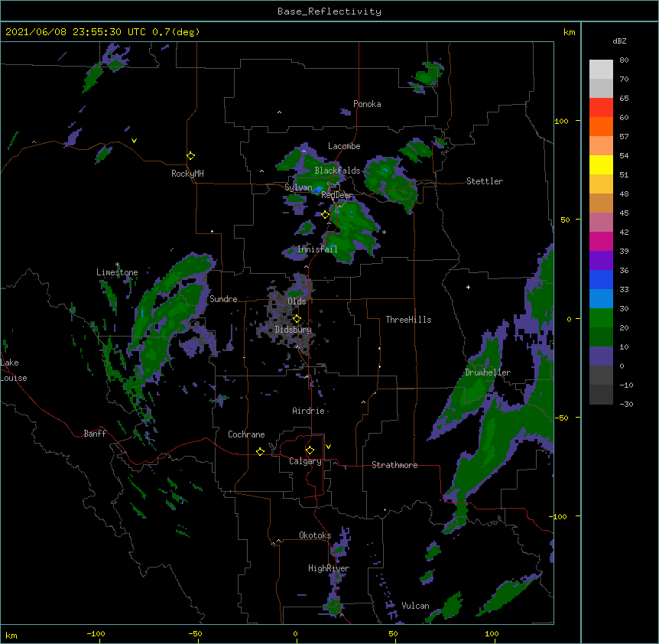Click the dBZ legend heading
659x644 pixels.
pos(619,41)
